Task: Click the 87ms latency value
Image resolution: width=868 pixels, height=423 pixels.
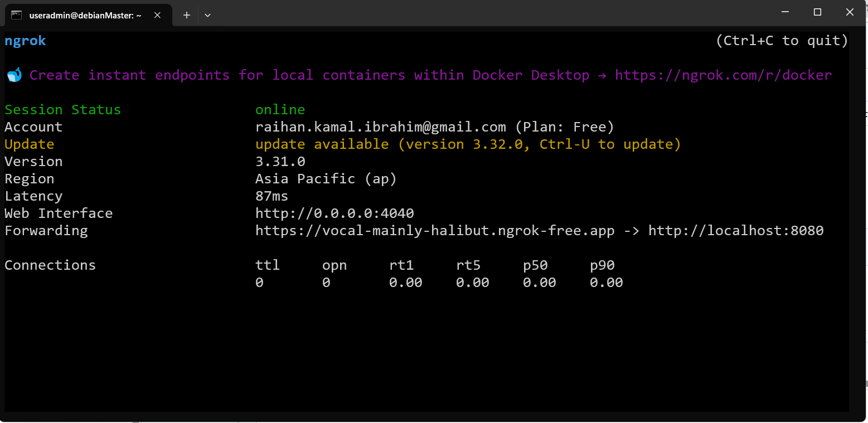Action: tap(271, 196)
